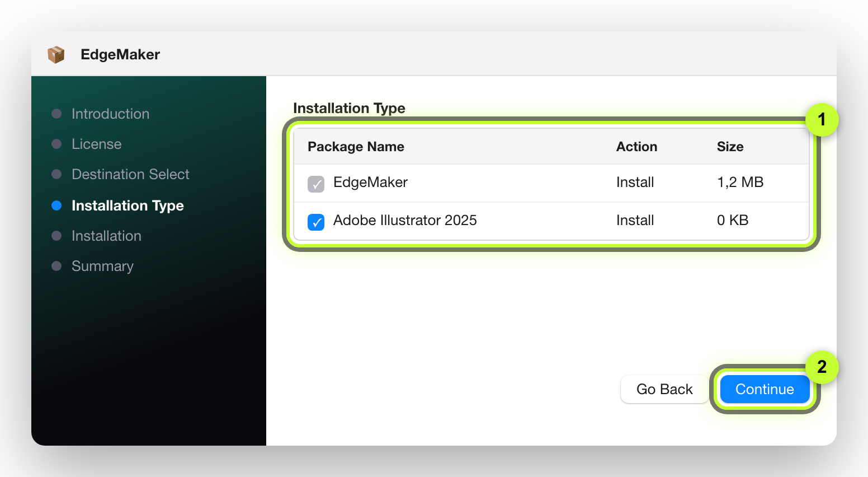This screenshot has width=868, height=477.
Task: Select the Introduction step in sidebar
Action: (110, 114)
